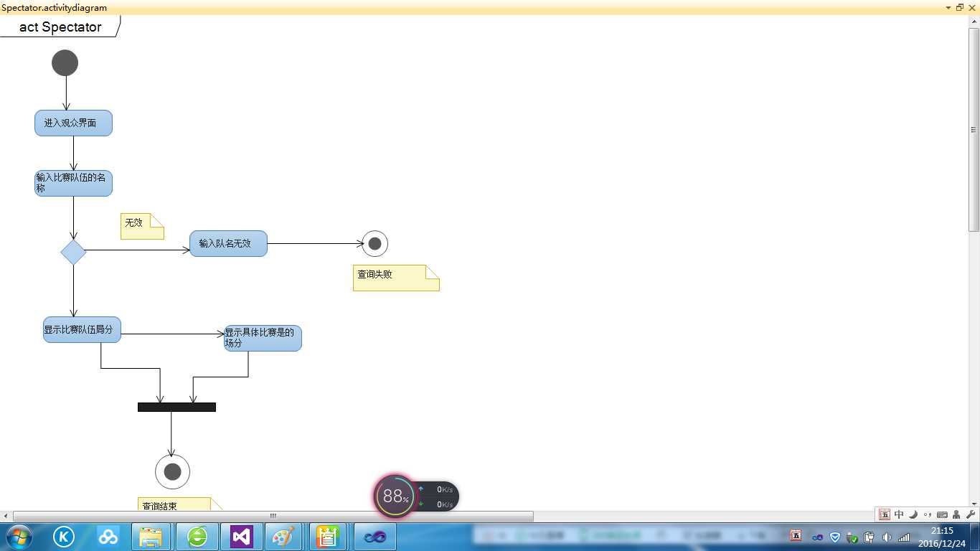Click the act Spectator diagram title
Screen dimensions: 980x551
[x=60, y=27]
